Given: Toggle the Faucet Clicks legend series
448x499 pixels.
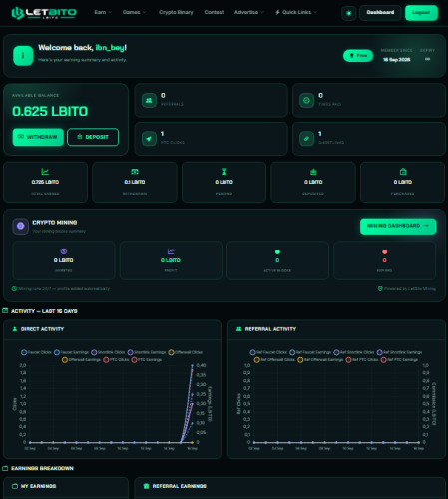Looking at the screenshot, I should [36, 352].
